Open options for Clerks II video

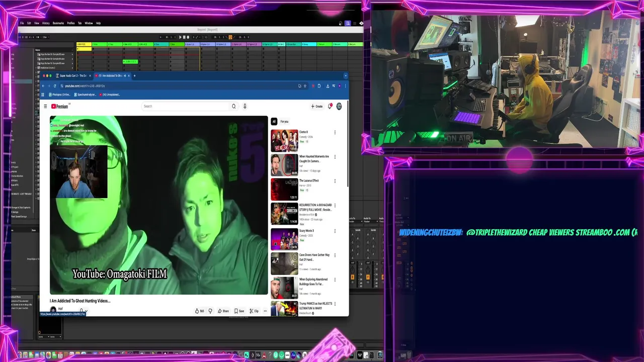335,133
